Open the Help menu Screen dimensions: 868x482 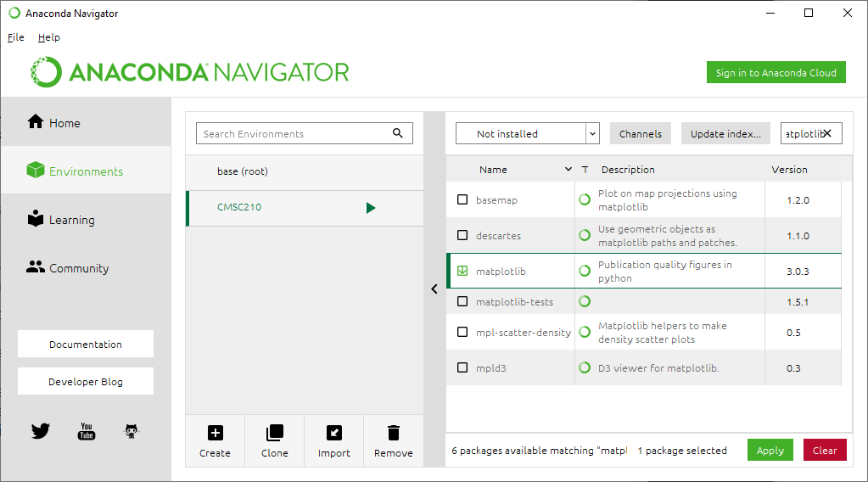point(48,37)
